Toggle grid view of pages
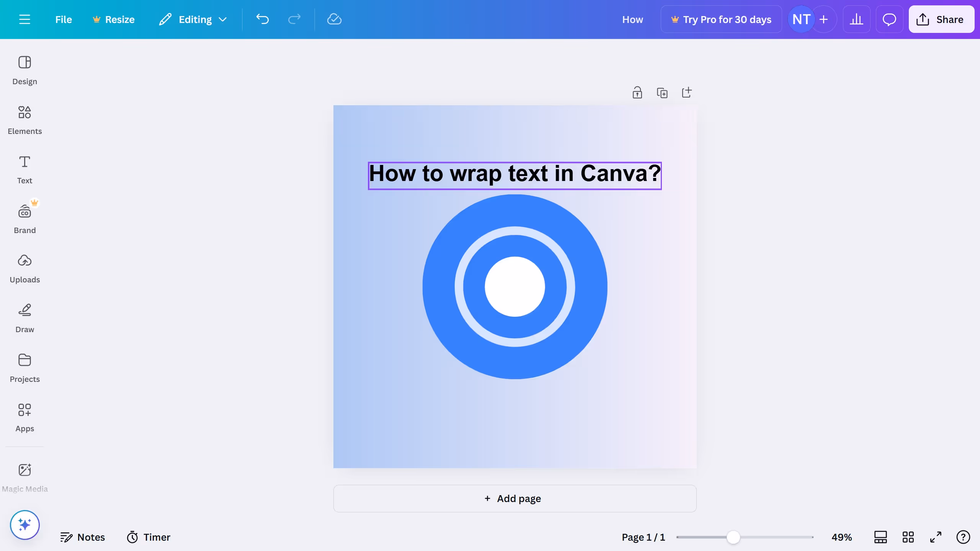Image resolution: width=980 pixels, height=551 pixels. (x=908, y=537)
